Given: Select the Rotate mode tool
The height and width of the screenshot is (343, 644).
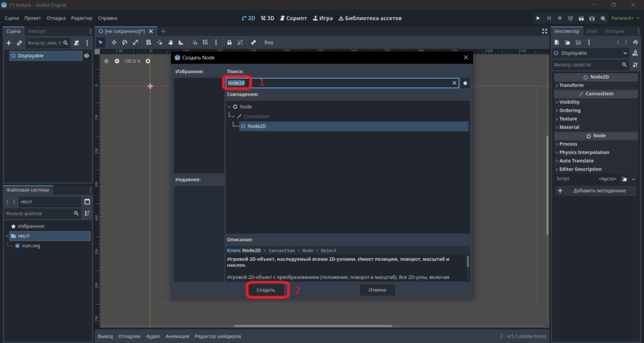Looking at the screenshot, I should (125, 42).
